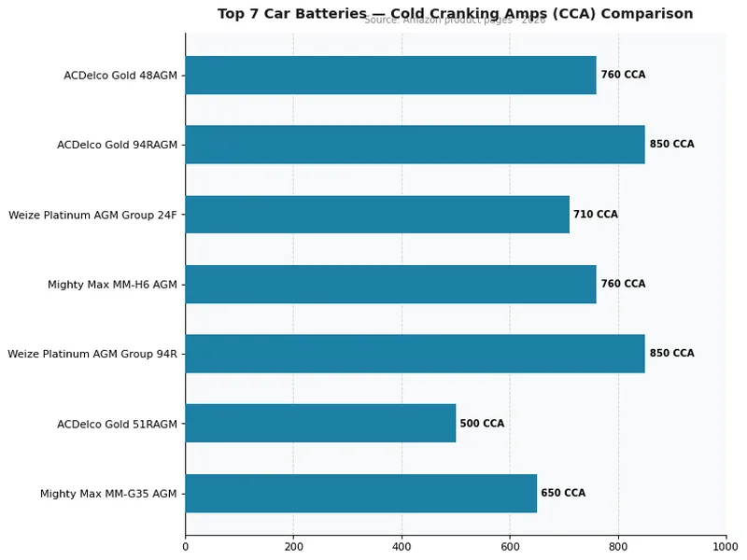Click the 800 x-axis tick label
The width and height of the screenshot is (747, 560).
(x=618, y=546)
